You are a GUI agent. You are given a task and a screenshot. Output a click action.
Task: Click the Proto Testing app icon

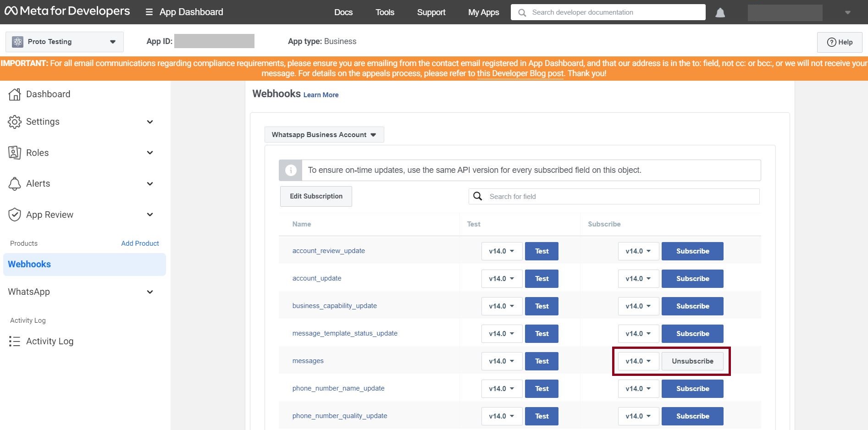(x=17, y=42)
